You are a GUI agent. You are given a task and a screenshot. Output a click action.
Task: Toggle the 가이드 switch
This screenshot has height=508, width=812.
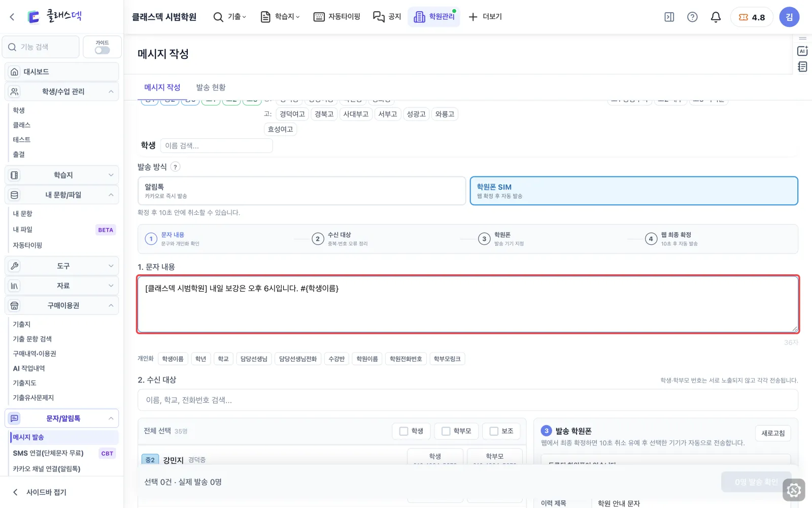tap(102, 50)
